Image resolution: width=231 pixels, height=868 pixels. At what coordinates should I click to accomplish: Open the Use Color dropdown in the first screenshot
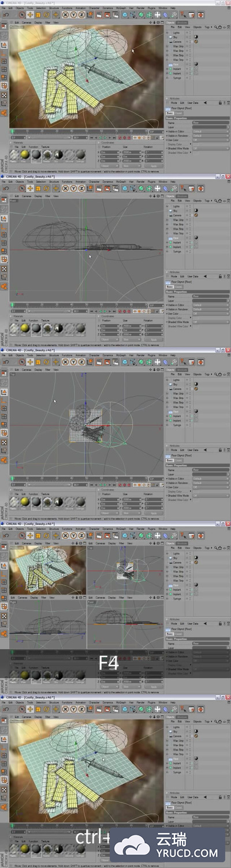point(210,139)
